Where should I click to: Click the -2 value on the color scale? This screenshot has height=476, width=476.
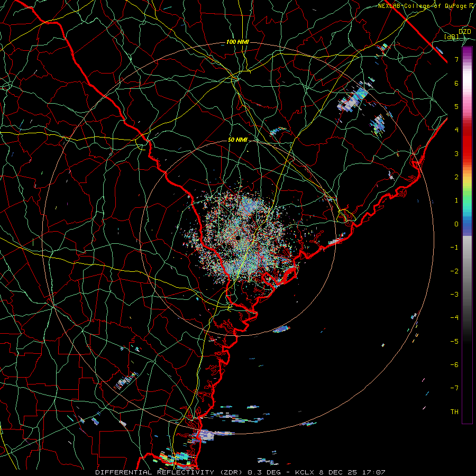[x=454, y=271]
